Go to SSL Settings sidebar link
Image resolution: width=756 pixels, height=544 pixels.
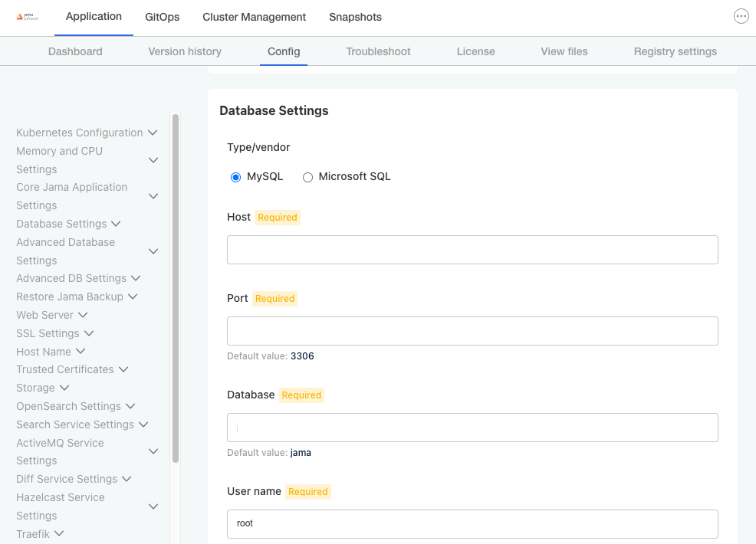(x=48, y=333)
